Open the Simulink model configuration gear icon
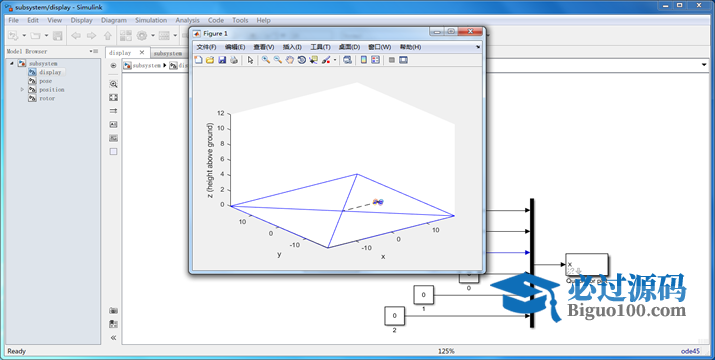Viewport: 715px width, 360px height. (142, 36)
